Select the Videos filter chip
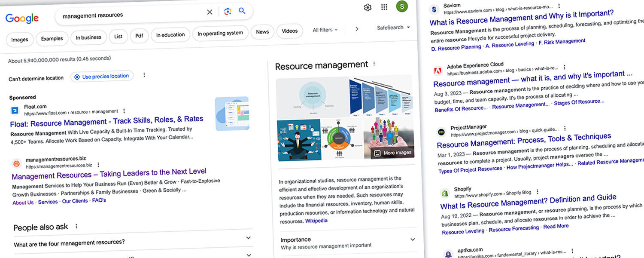 click(x=290, y=31)
